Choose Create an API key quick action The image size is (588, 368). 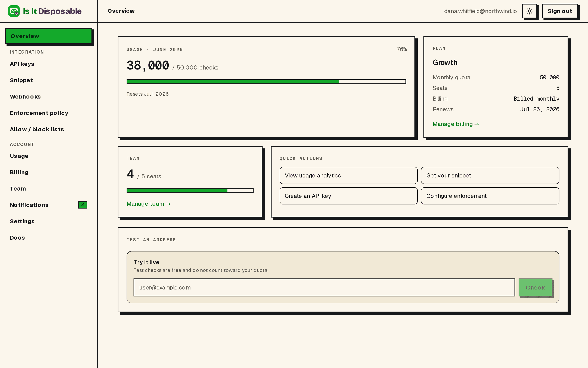pos(349,196)
